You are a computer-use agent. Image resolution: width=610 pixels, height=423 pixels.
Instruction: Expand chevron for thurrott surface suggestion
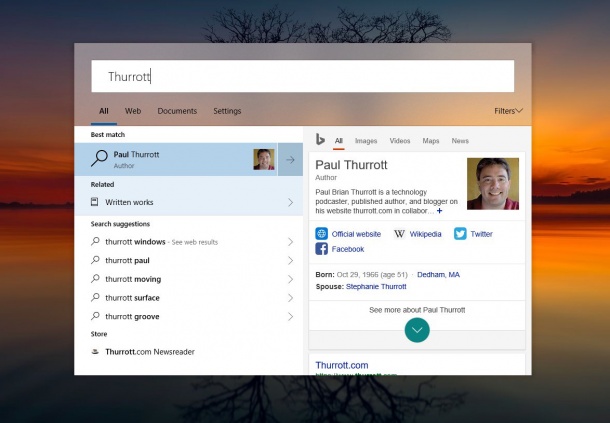point(290,298)
